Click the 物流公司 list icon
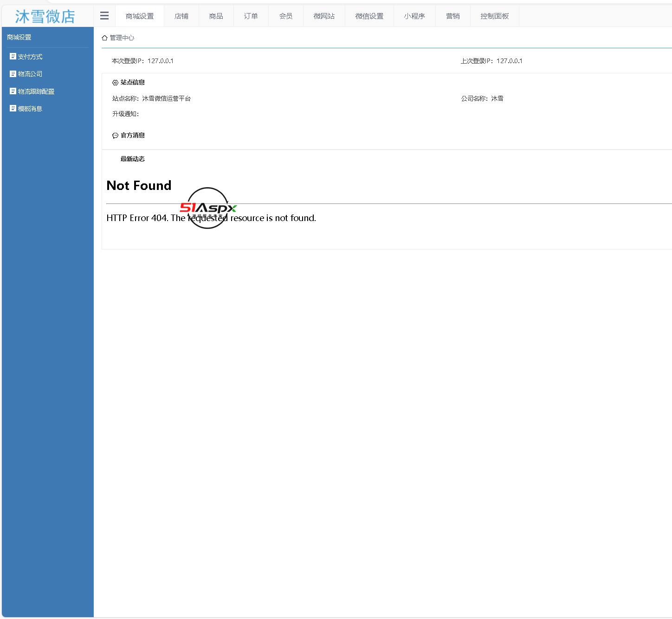672x619 pixels. [x=13, y=73]
